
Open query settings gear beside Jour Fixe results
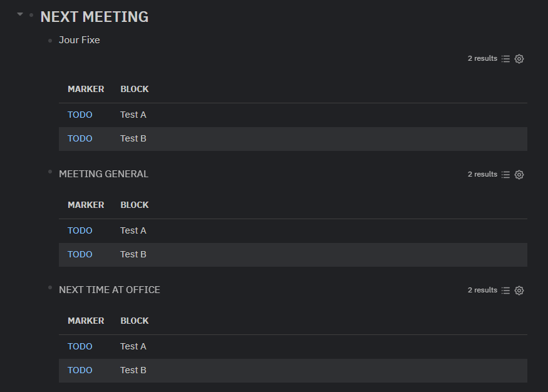click(x=519, y=58)
